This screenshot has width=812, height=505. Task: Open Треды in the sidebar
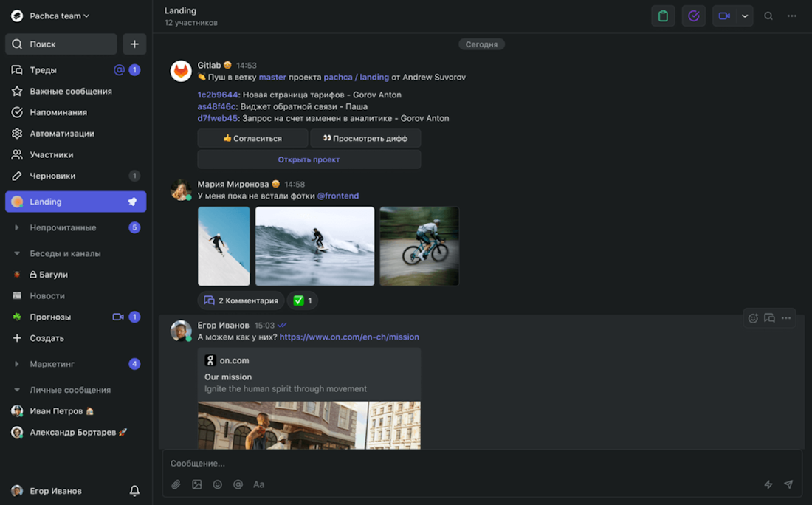(44, 70)
